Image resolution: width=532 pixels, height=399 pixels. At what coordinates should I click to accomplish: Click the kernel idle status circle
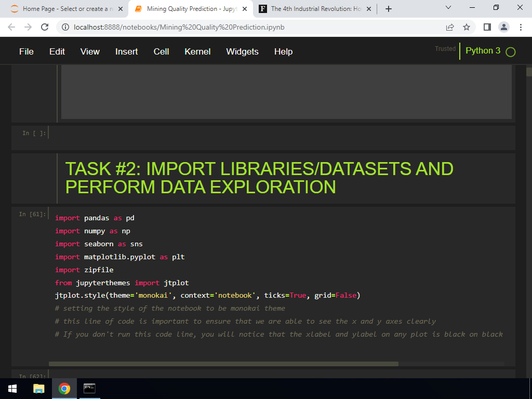pyautogui.click(x=510, y=52)
